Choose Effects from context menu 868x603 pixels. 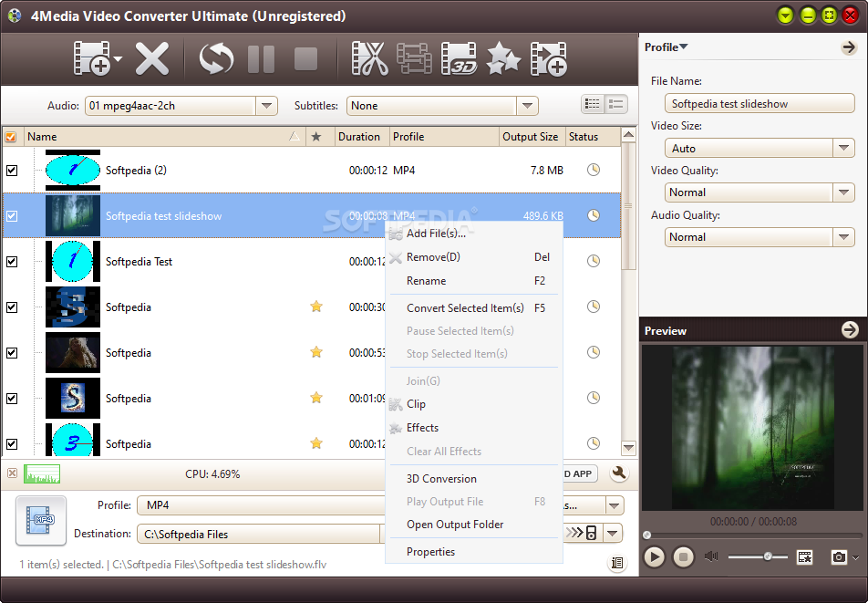pyautogui.click(x=474, y=428)
